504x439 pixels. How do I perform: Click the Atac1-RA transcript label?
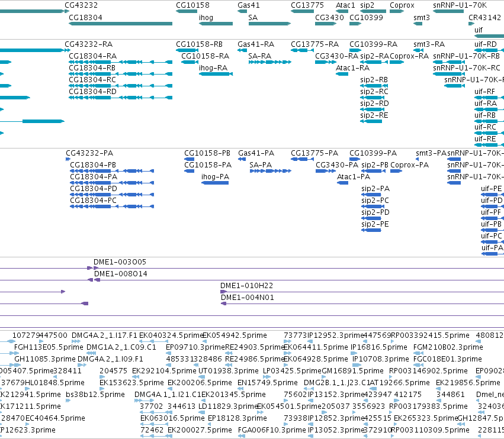click(x=352, y=68)
